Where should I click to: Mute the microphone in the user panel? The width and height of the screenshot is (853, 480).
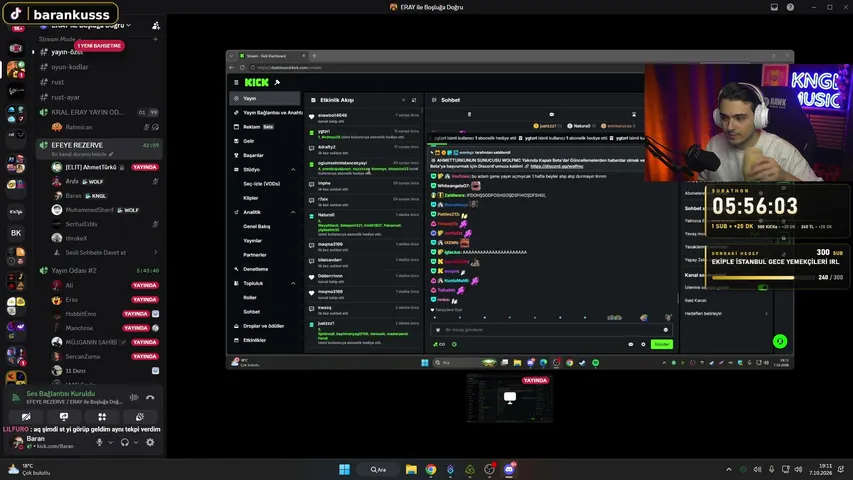(x=99, y=442)
